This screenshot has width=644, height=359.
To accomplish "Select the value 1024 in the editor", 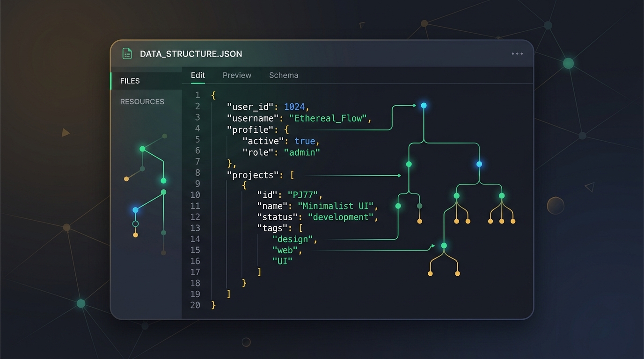I will coord(294,107).
